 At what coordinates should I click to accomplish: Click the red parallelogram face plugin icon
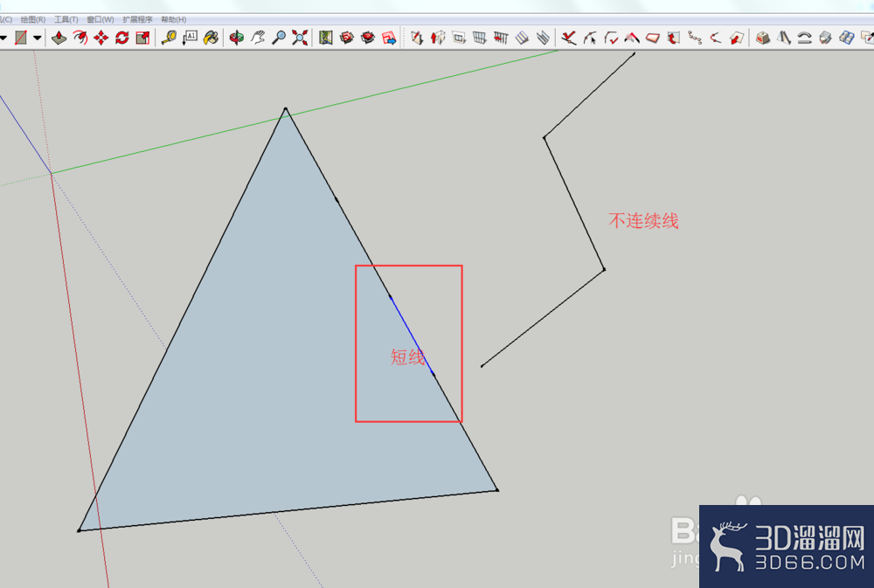click(x=653, y=38)
